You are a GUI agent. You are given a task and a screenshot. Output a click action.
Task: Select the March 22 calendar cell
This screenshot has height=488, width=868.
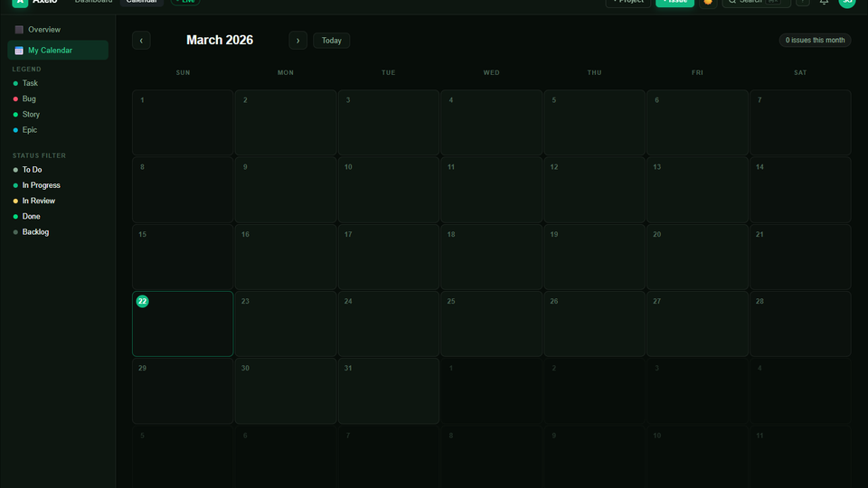[183, 324]
